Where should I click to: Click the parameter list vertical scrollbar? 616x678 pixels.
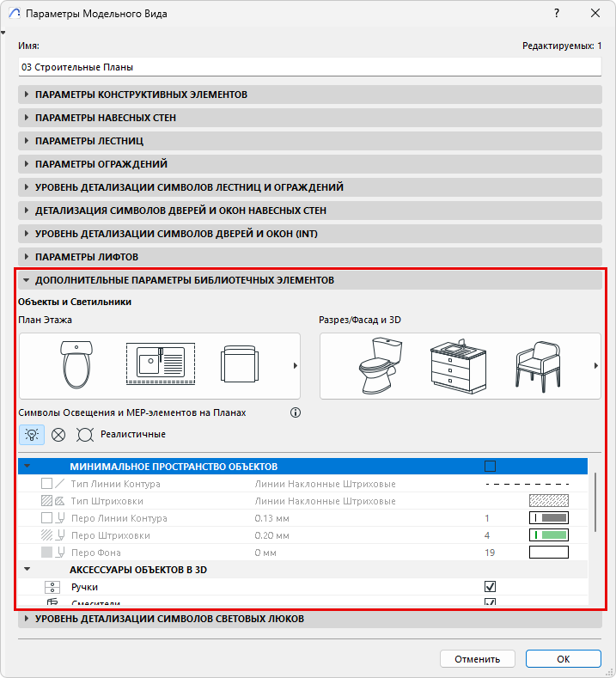pyautogui.click(x=595, y=502)
